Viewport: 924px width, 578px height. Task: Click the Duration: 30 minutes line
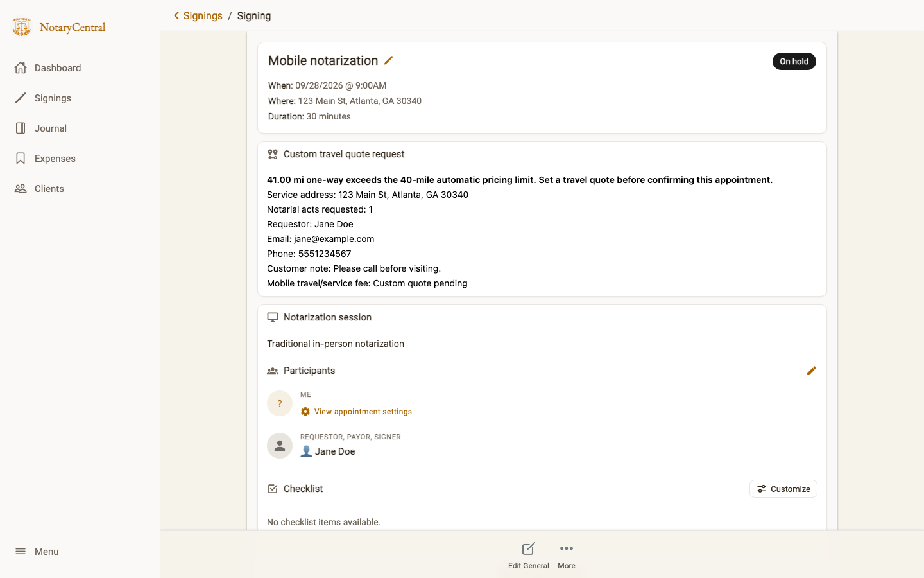tap(309, 116)
